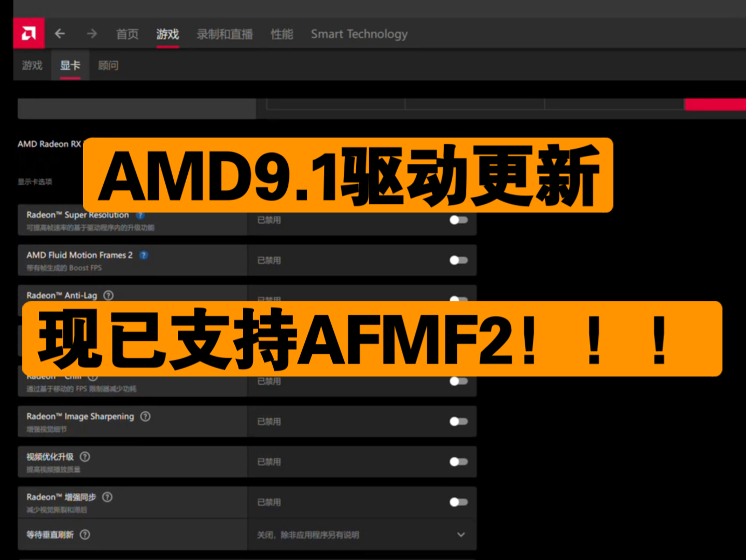This screenshot has width=746, height=560.
Task: Click Radeon Image Sharpening label
Action: (80, 416)
